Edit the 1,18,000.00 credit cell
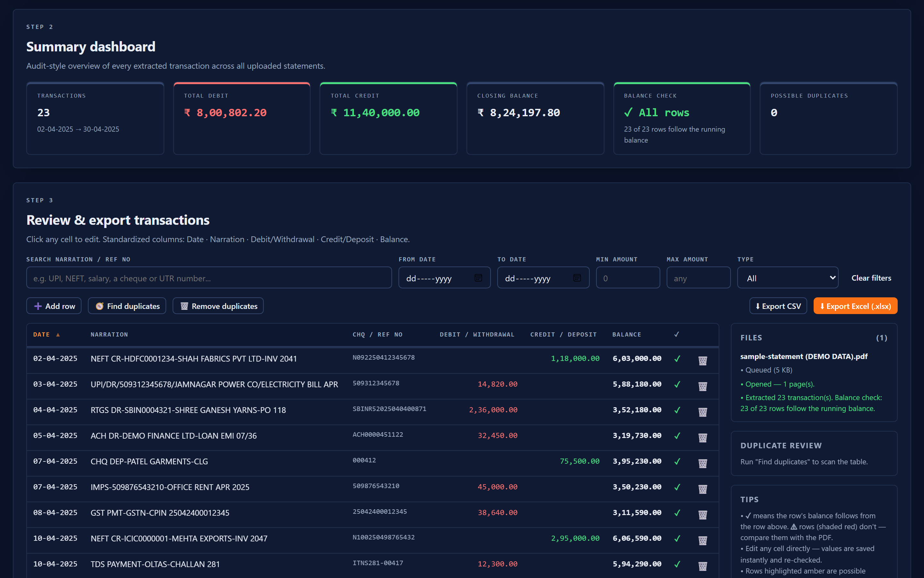The height and width of the screenshot is (578, 924). [575, 358]
